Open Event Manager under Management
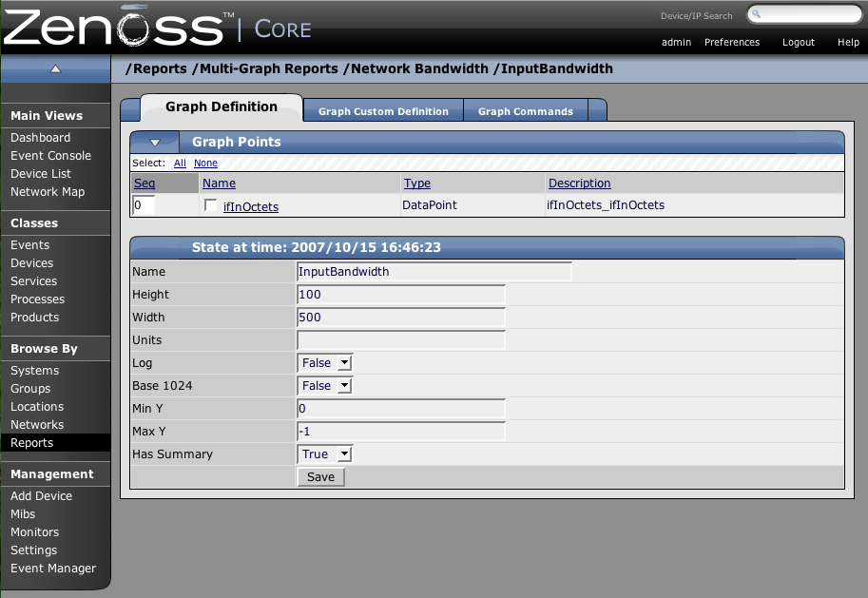This screenshot has width=868, height=598. 53,569
